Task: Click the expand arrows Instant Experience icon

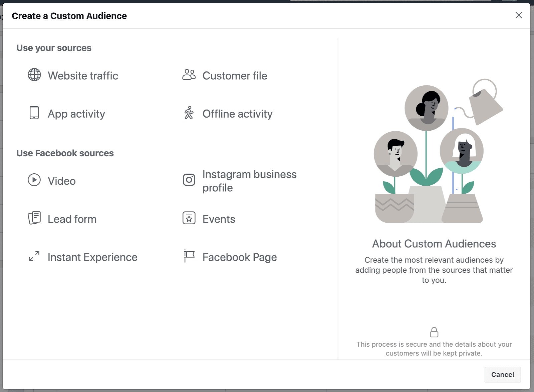Action: coord(34,256)
